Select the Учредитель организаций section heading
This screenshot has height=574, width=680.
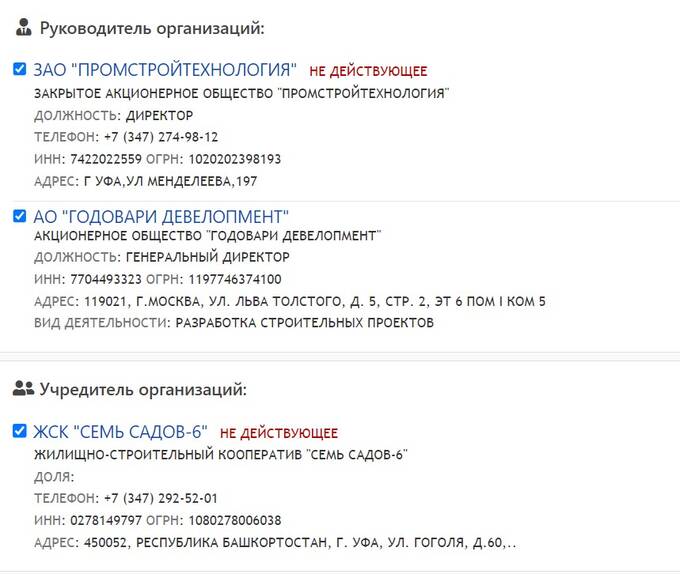pyautogui.click(x=143, y=389)
